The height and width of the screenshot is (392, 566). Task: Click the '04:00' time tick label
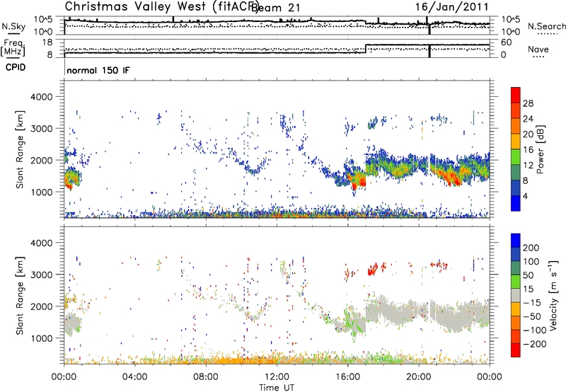(x=134, y=376)
